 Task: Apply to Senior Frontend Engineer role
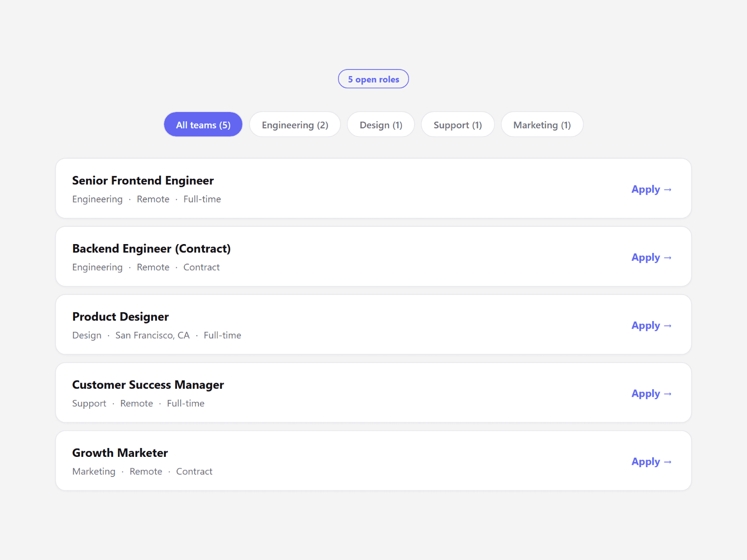[651, 189]
